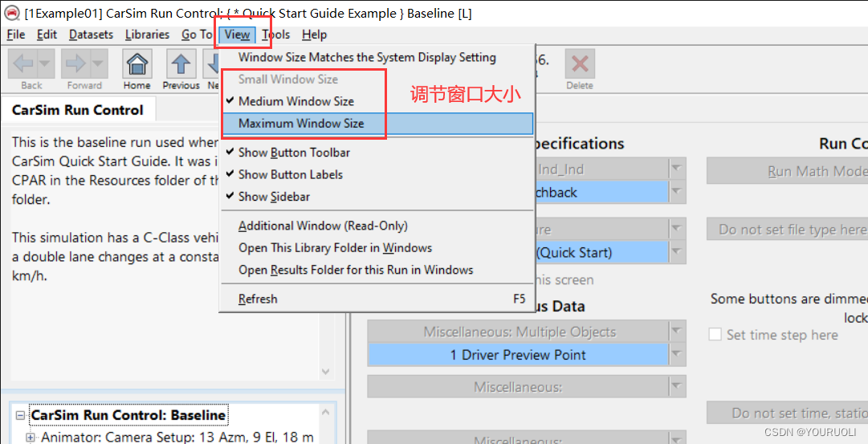Toggle Show Button Toolbar

click(377, 153)
